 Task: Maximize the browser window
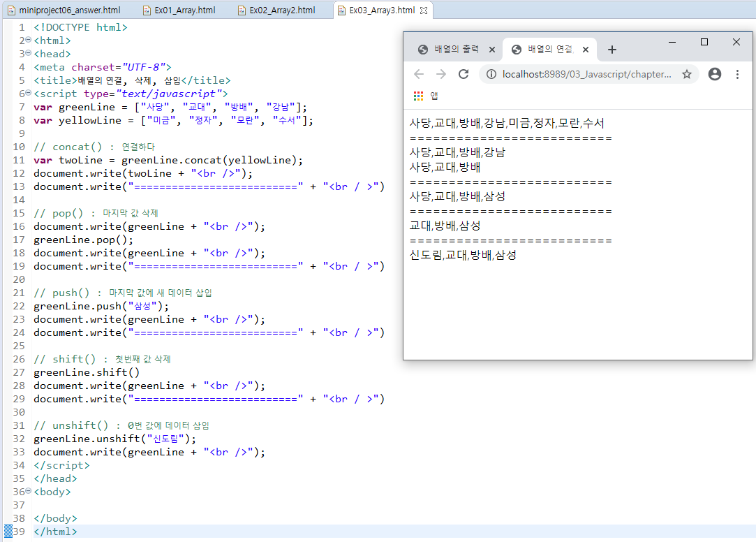tap(704, 42)
